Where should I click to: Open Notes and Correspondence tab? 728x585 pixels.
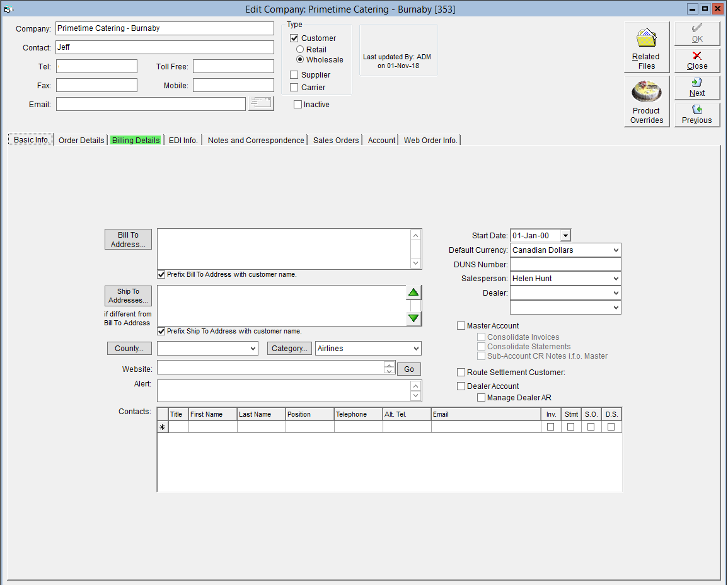point(256,140)
